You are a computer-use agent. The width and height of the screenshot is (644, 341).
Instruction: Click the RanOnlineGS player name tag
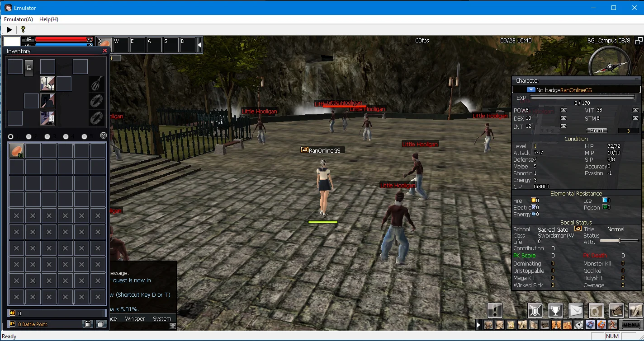[324, 150]
